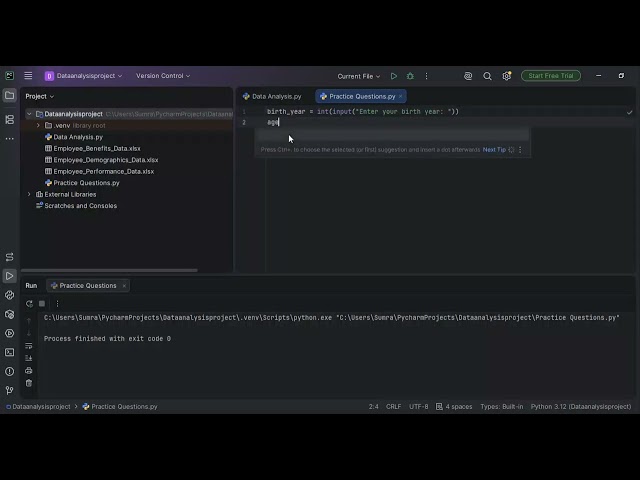
Task: Toggle scroll to end in console
Action: point(29,358)
